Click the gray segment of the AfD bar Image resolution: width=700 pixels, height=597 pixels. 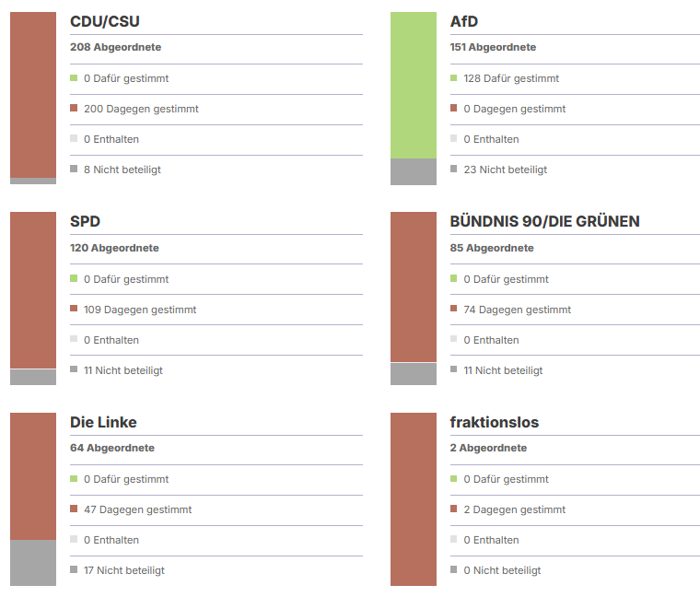tap(413, 171)
